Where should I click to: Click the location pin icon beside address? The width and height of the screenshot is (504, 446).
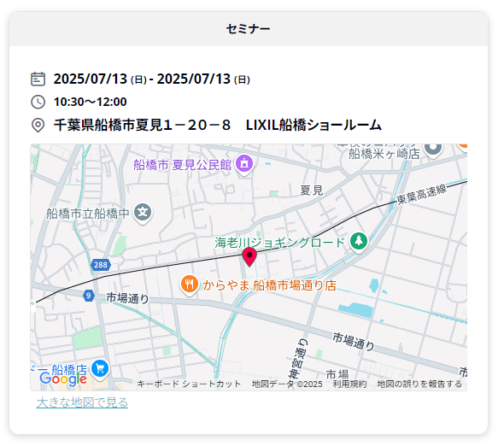38,125
